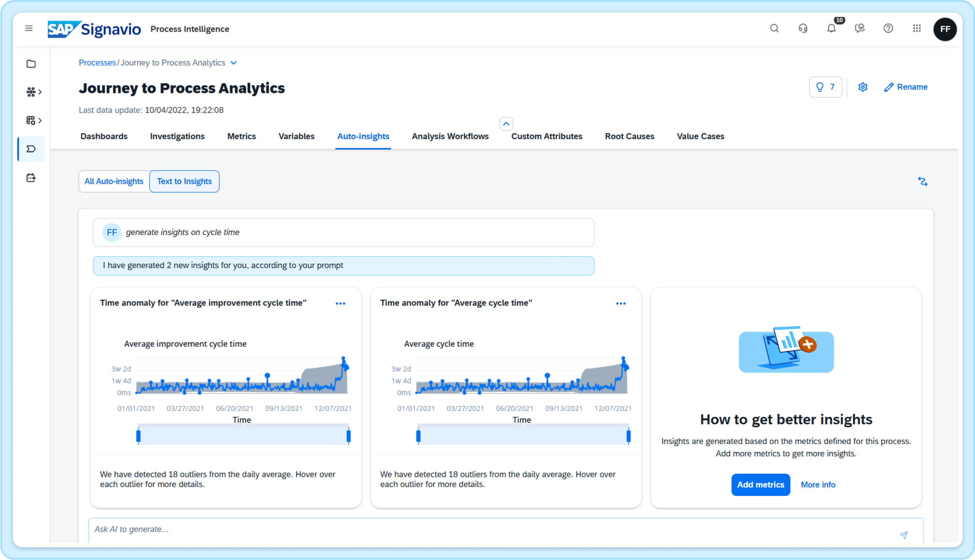The width and height of the screenshot is (975, 560).
Task: Click the Add metrics button
Action: point(760,485)
